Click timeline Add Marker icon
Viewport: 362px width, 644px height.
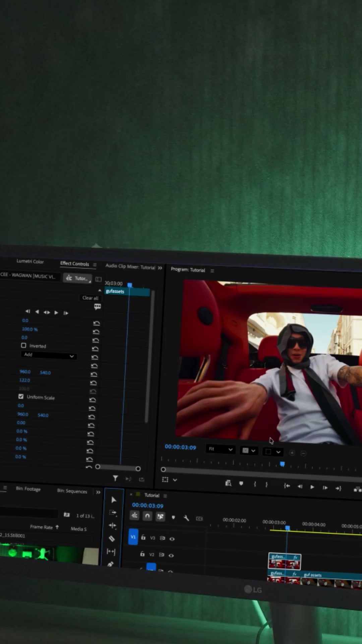coord(173,517)
